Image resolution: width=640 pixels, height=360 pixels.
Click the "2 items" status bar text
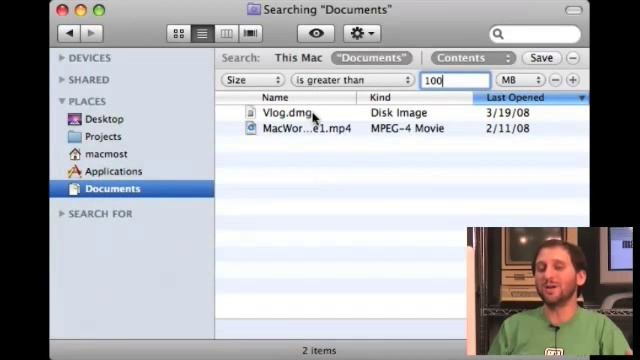[319, 351]
